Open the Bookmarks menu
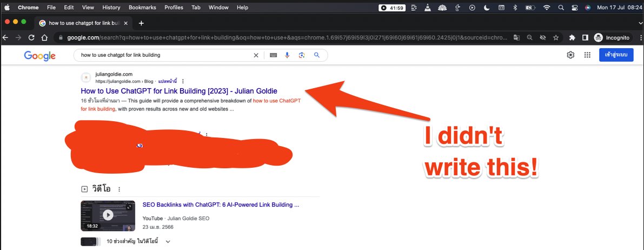Image resolution: width=644 pixels, height=250 pixels. point(143,8)
